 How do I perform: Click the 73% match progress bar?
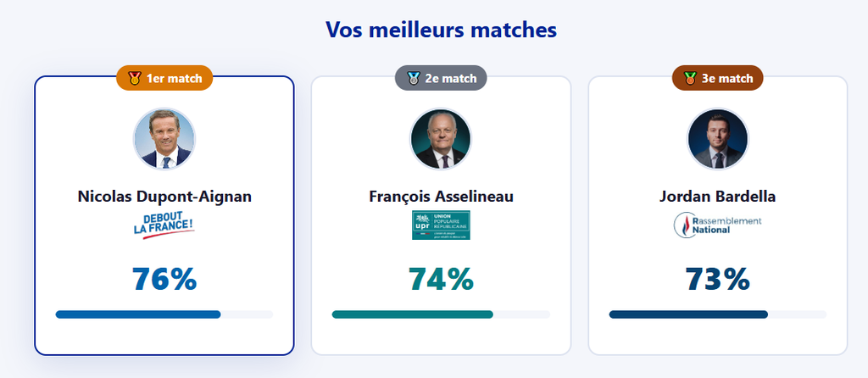(x=717, y=314)
